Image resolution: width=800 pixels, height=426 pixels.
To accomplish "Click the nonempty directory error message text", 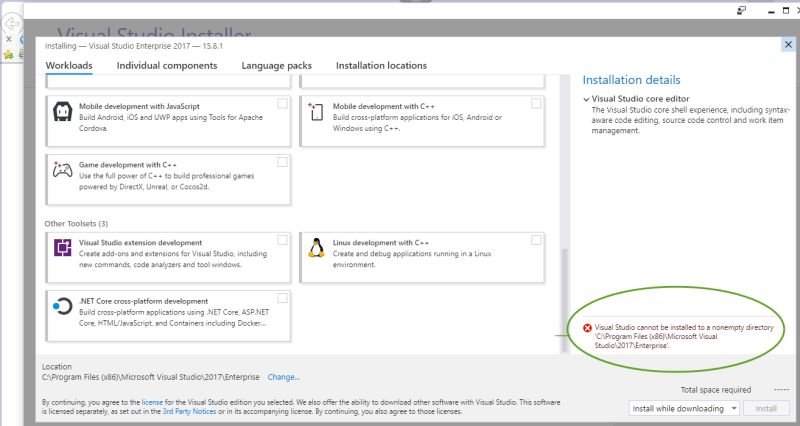I will point(684,337).
